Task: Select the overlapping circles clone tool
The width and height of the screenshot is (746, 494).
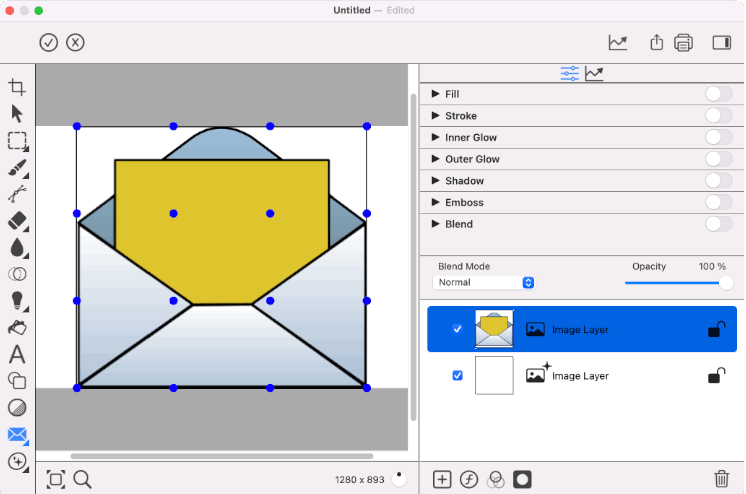Action: (17, 274)
